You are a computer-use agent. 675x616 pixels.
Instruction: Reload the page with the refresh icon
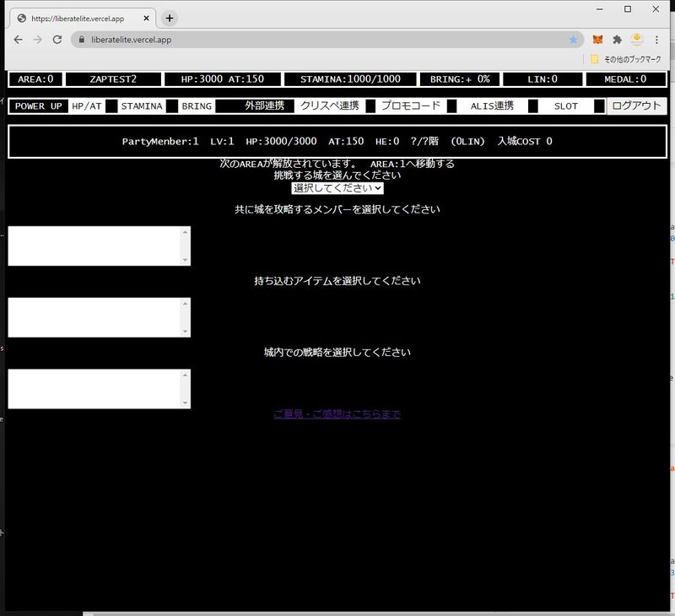tap(57, 40)
